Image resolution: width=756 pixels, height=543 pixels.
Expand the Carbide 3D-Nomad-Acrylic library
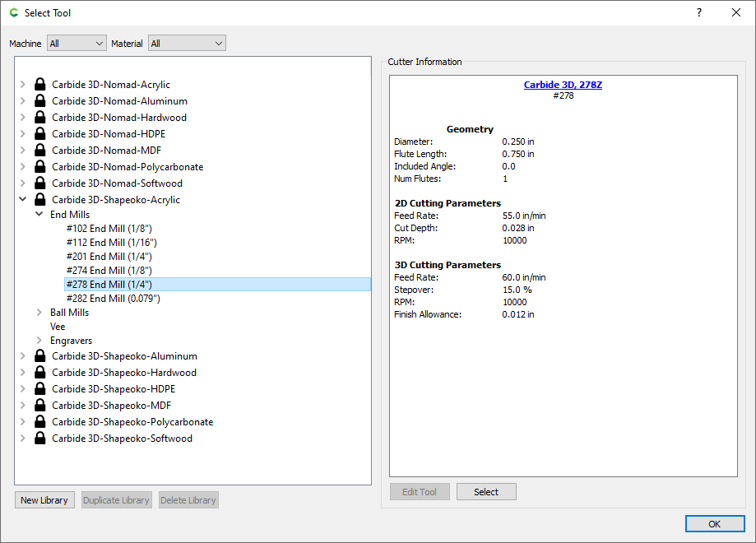tap(23, 85)
